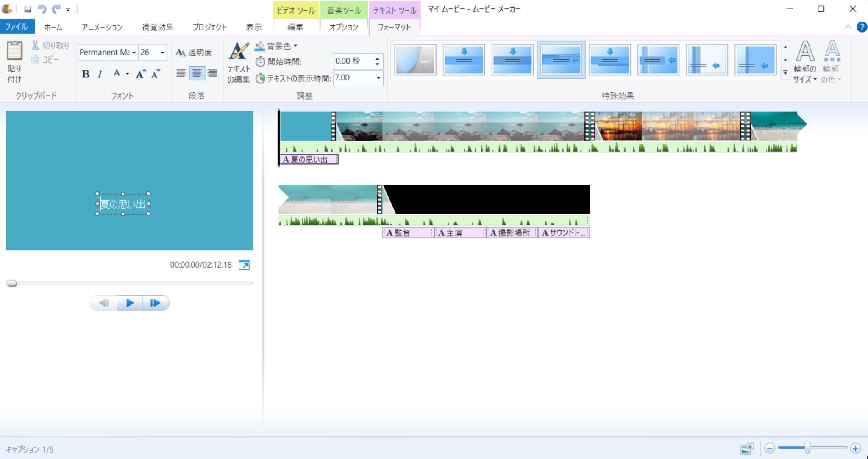The width and height of the screenshot is (868, 459).
Task: Click the 夏の思い出 text box in preview
Action: click(x=123, y=204)
